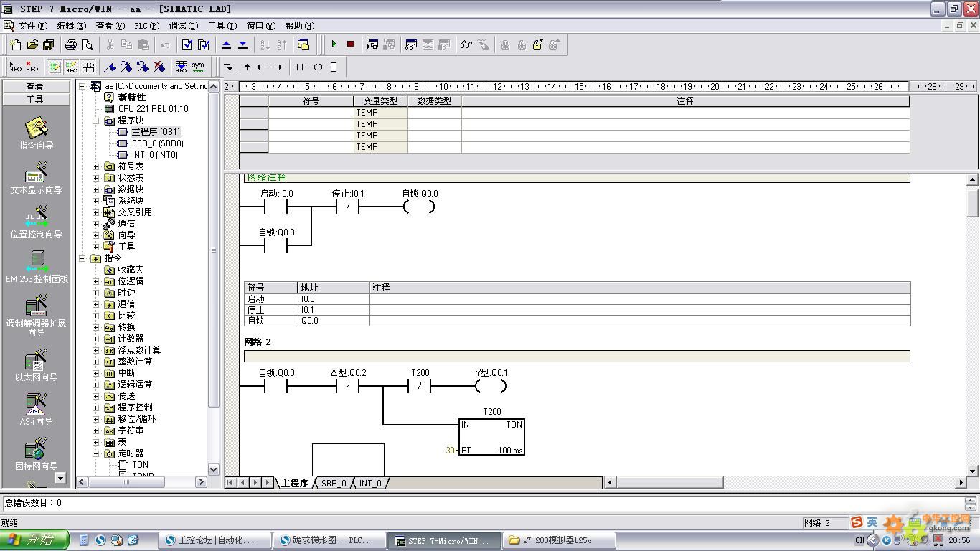Screen dimensions: 980x551
Task: Click the address cell I0.1
Action: coord(334,310)
